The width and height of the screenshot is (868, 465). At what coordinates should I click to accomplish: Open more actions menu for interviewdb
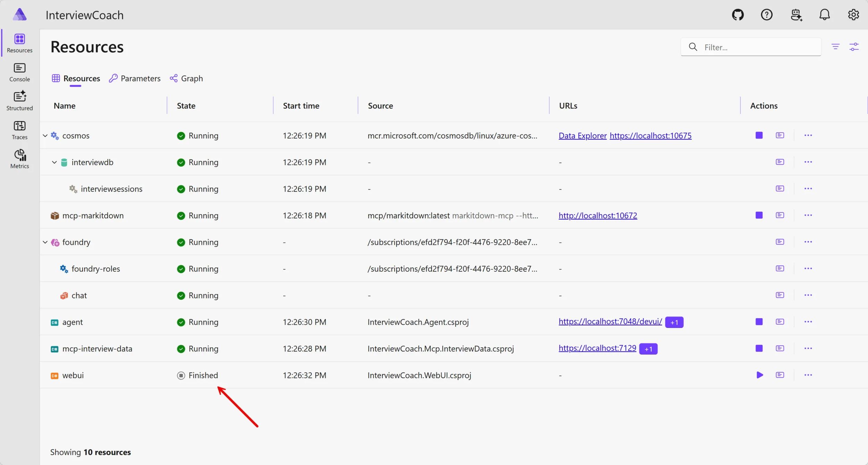(x=808, y=162)
